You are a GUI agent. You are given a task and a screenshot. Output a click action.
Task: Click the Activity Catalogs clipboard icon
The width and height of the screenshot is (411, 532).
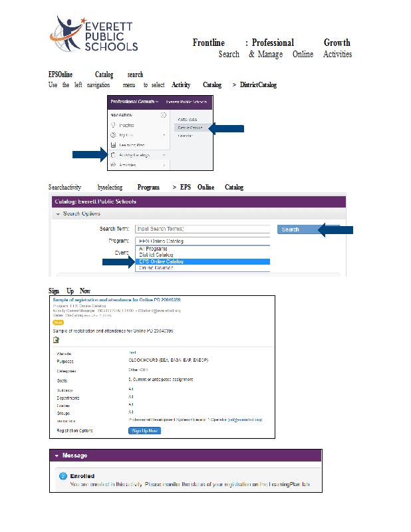pyautogui.click(x=113, y=155)
